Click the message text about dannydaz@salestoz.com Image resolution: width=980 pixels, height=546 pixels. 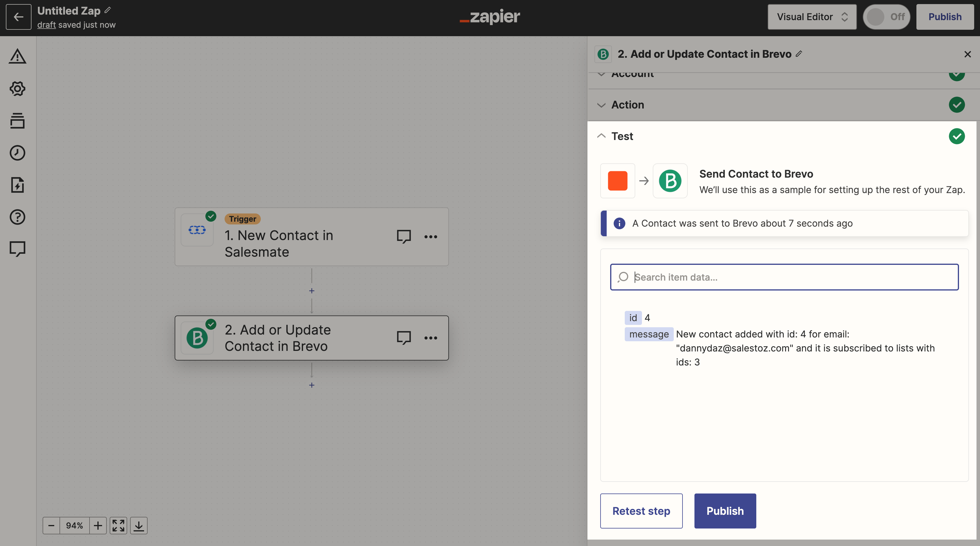[805, 348]
